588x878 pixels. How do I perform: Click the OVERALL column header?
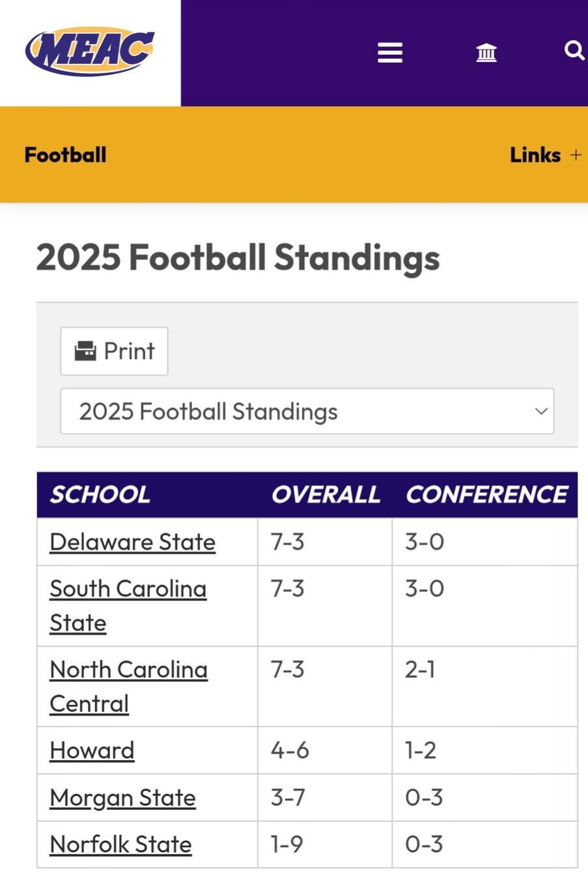coord(326,494)
